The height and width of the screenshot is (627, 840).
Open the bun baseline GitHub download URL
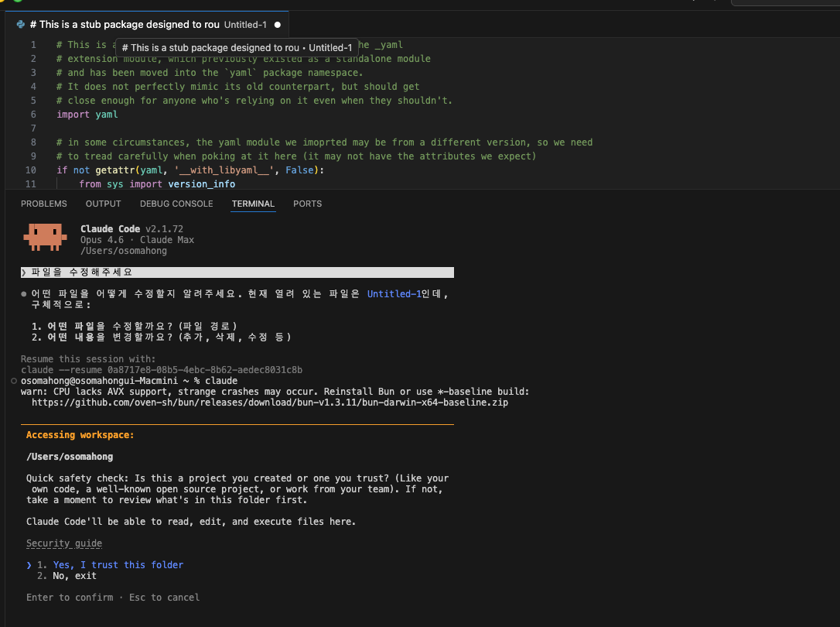point(269,403)
